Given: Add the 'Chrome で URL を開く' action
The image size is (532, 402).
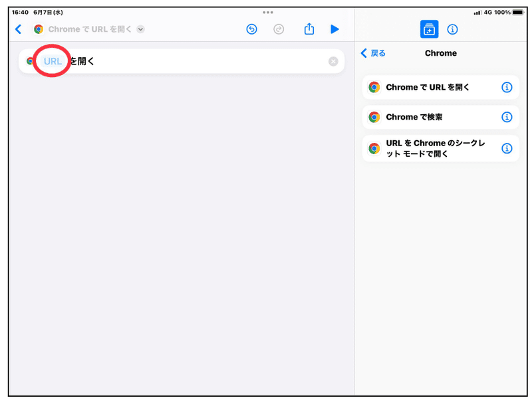Looking at the screenshot, I should click(441, 88).
